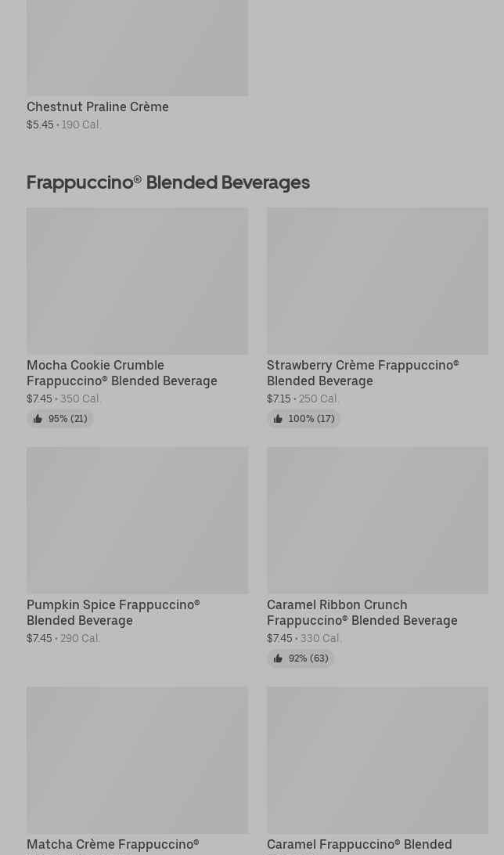Open Caramel Ribbon Crunch Frappuccino image
The image size is (504, 855).
click(x=377, y=520)
